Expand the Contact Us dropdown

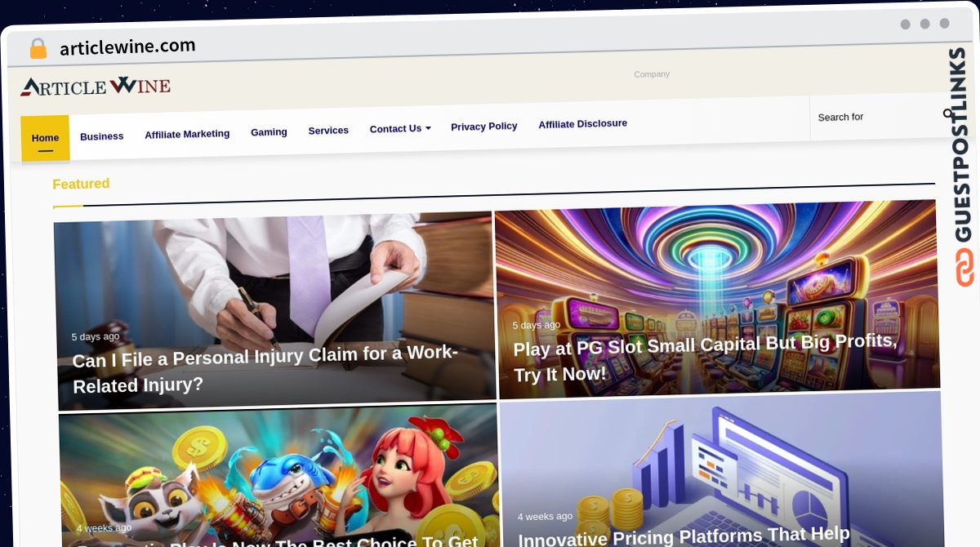tap(400, 128)
